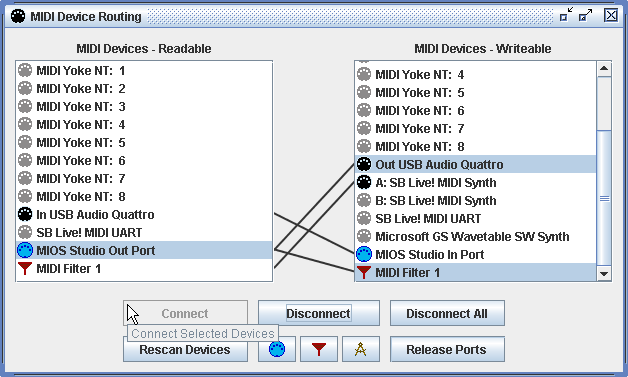This screenshot has width=628, height=377.
Task: Click the compass mapping toolbar button
Action: [361, 349]
